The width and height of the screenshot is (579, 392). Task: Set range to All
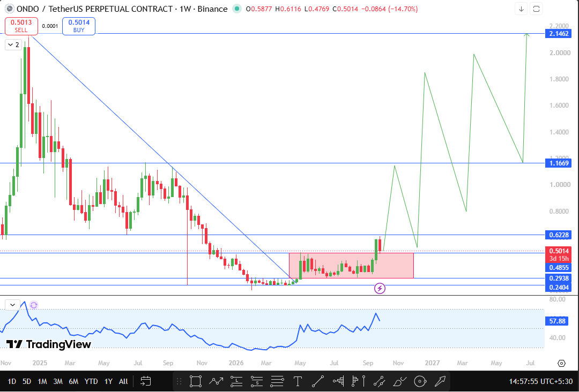coord(123,381)
